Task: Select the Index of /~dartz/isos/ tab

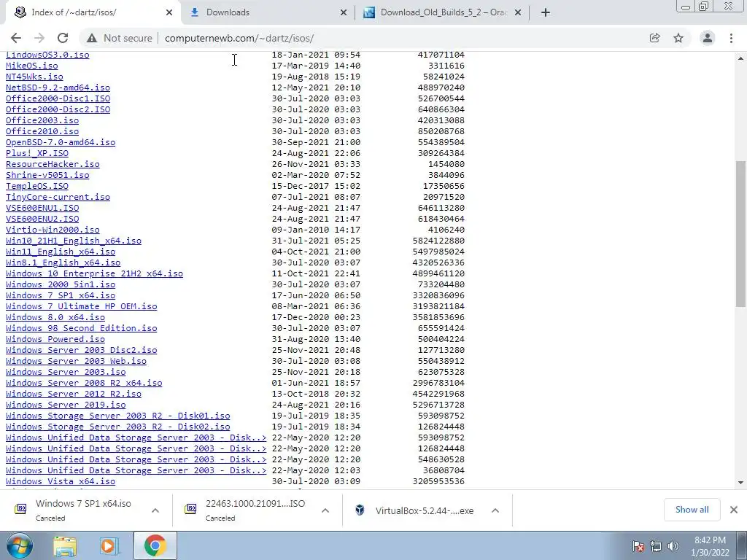Action: [90, 12]
